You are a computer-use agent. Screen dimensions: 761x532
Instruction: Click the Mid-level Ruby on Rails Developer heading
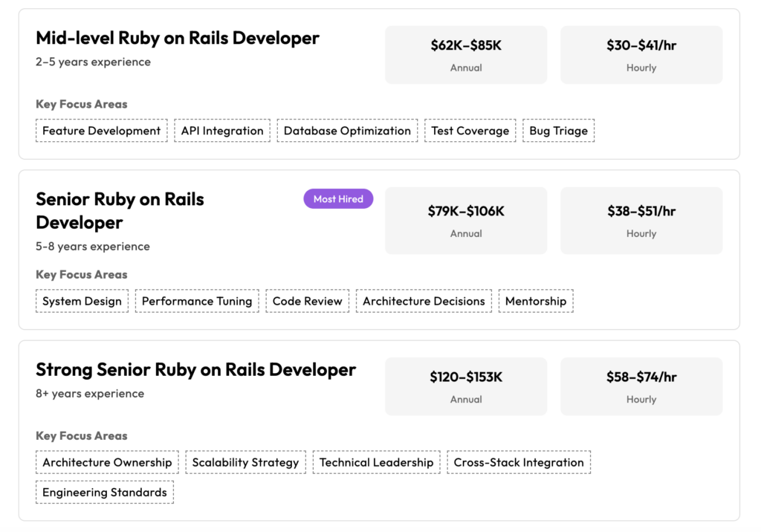tap(178, 38)
